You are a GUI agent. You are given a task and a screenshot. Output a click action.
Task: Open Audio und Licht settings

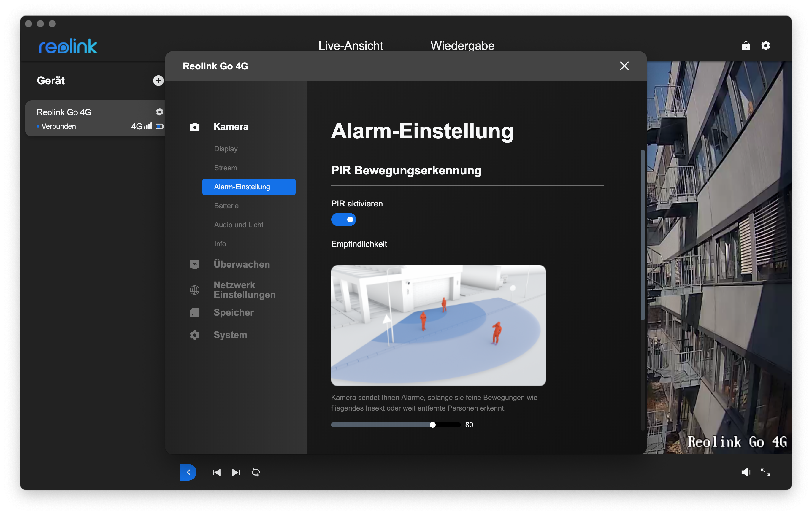pos(238,225)
